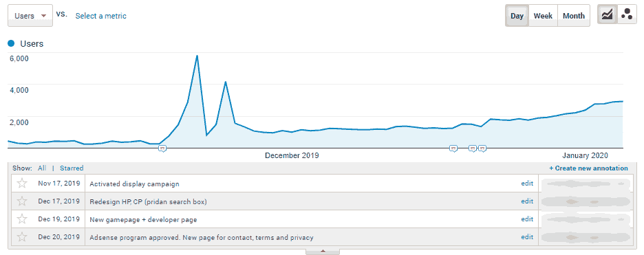Image resolution: width=644 pixels, height=255 pixels.
Task: Edit the Adsense program approved annotation
Action: [527, 237]
